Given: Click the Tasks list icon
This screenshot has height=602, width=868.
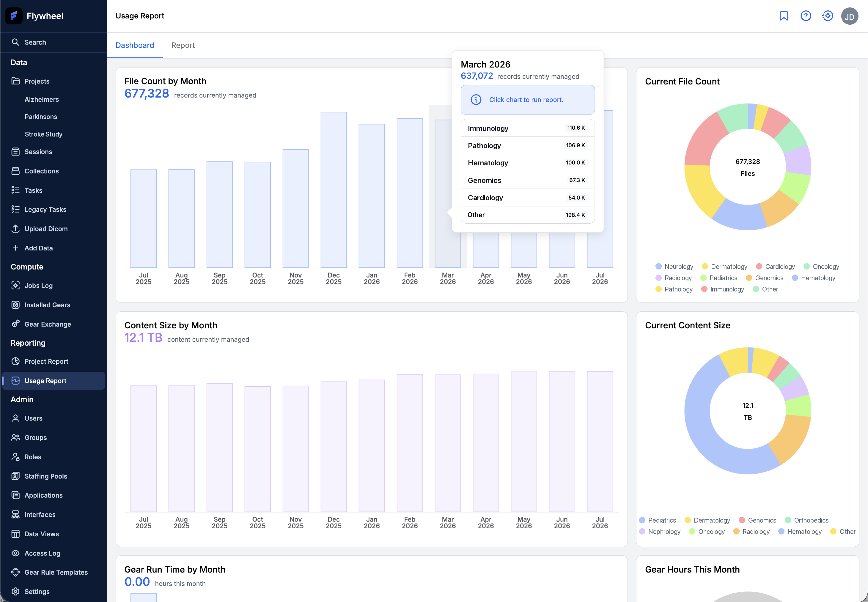Looking at the screenshot, I should click(x=15, y=190).
